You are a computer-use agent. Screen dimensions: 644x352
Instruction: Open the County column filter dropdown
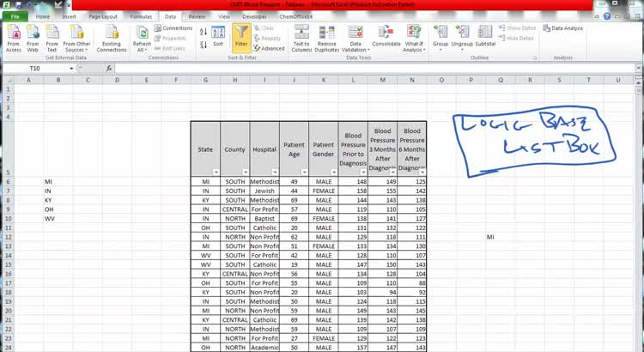(246, 173)
